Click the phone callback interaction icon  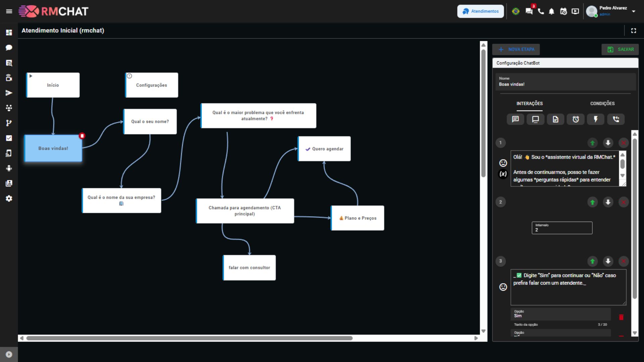click(616, 119)
